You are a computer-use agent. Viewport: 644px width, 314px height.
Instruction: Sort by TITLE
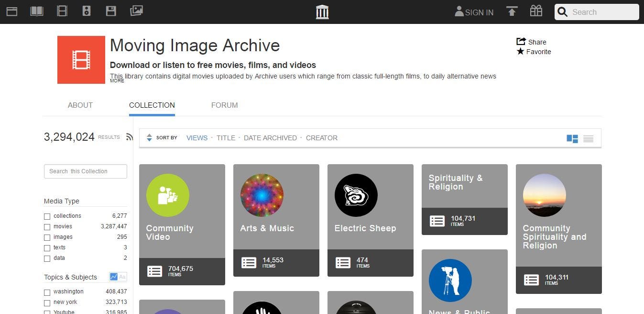pyautogui.click(x=226, y=138)
